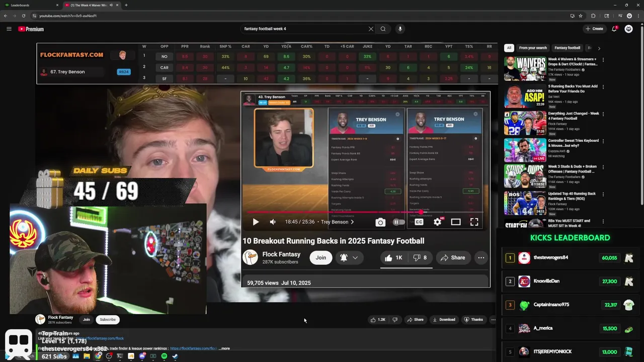The height and width of the screenshot is (362, 644).
Task: Click Download below the main video
Action: click(444, 319)
